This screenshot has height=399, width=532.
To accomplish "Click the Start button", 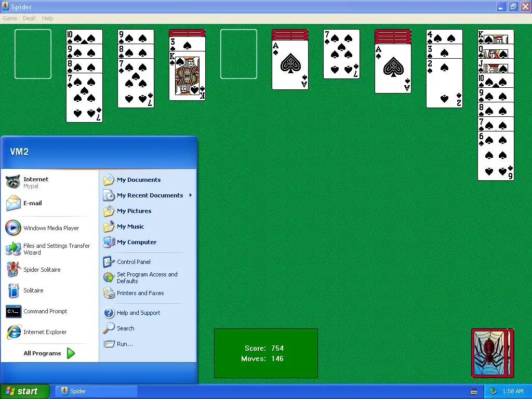I will [24, 392].
